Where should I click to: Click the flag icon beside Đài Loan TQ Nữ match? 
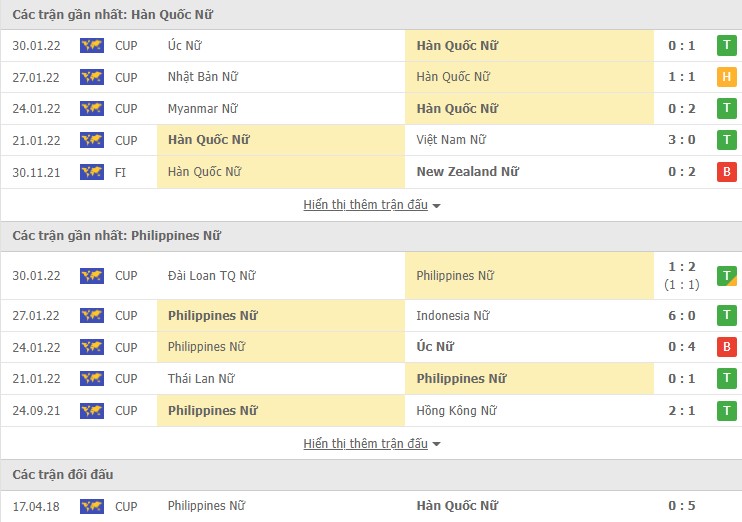[x=92, y=275]
